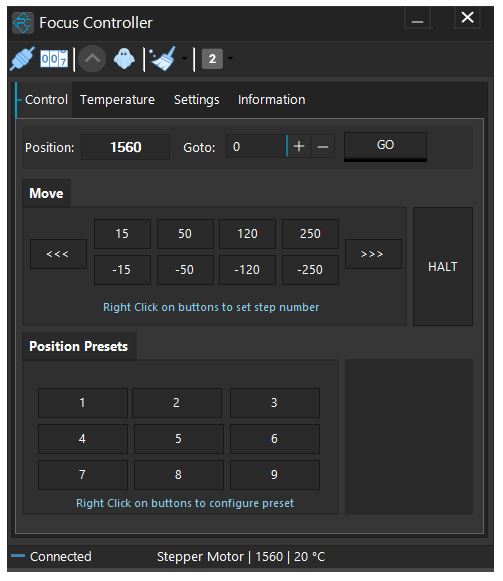Screen dimensions: 503x581
Task: Click the Focus Controller app logo
Action: [x=23, y=23]
